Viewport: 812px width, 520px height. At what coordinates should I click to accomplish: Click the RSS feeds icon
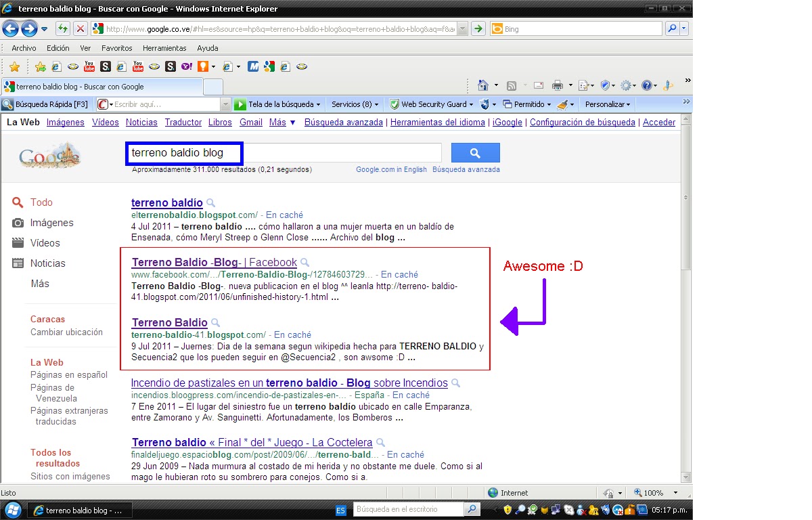512,85
